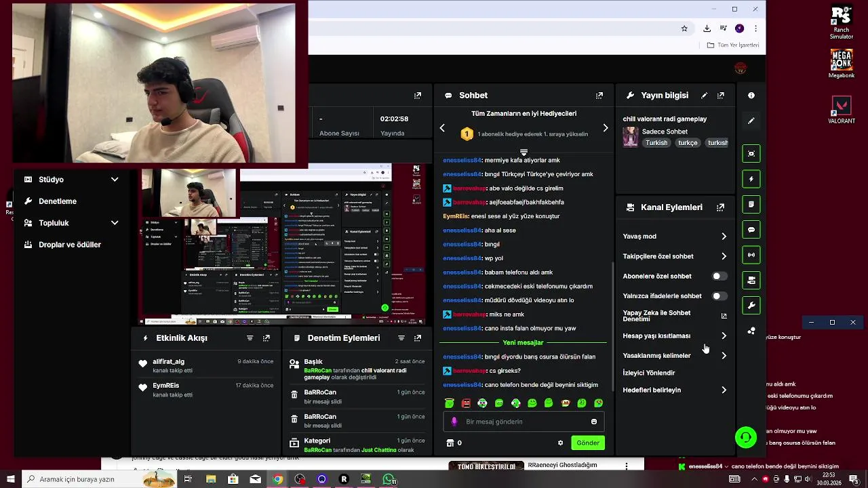Pop out the Etkinlik Akışı panel
The image size is (868, 488).
[267, 338]
